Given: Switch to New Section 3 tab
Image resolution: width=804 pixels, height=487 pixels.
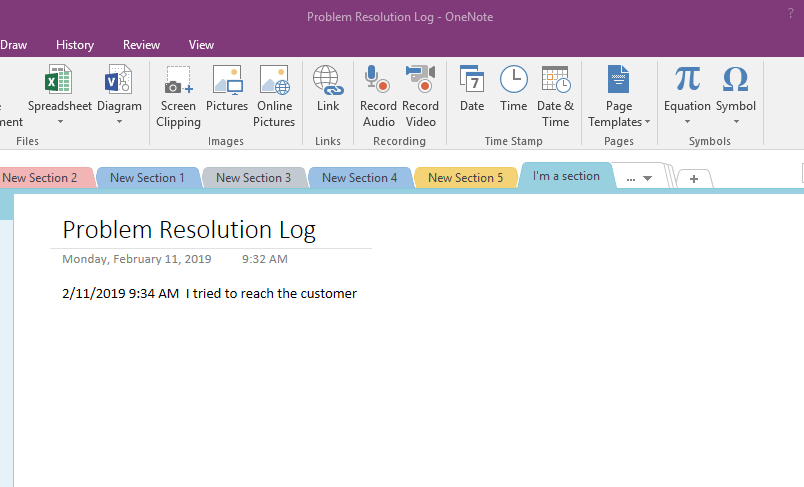Looking at the screenshot, I should click(x=253, y=178).
